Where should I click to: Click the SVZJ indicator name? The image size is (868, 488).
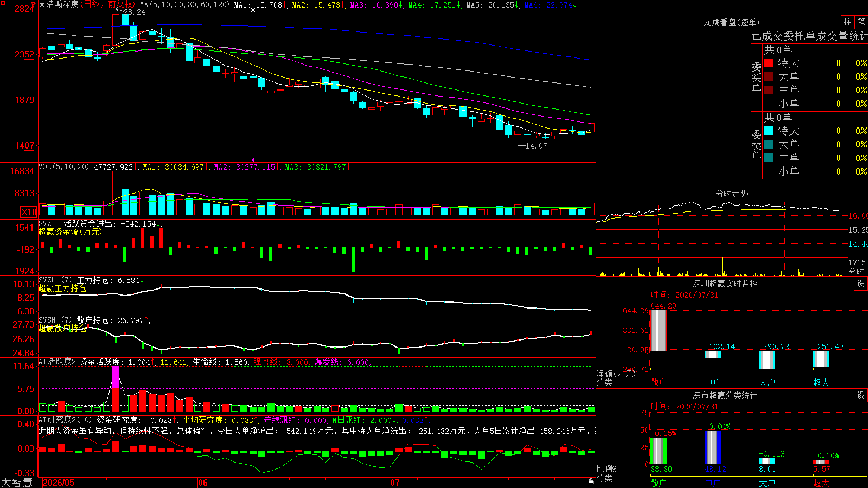(x=47, y=223)
